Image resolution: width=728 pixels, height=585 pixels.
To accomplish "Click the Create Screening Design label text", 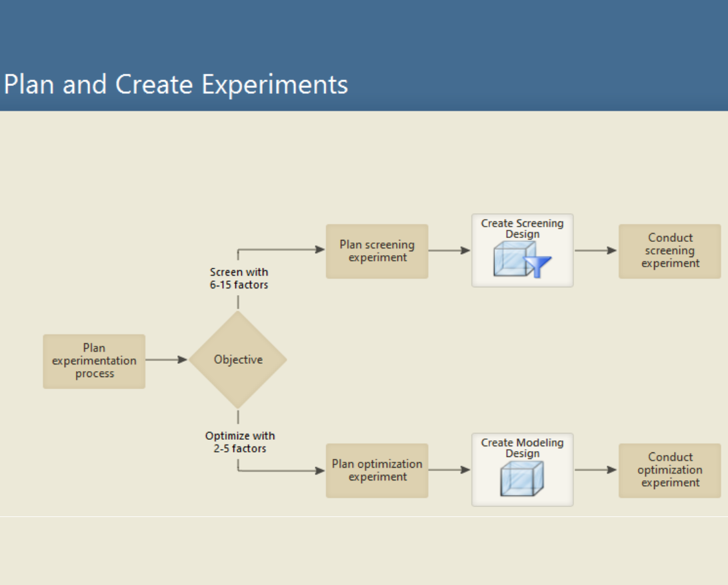I will point(522,229).
